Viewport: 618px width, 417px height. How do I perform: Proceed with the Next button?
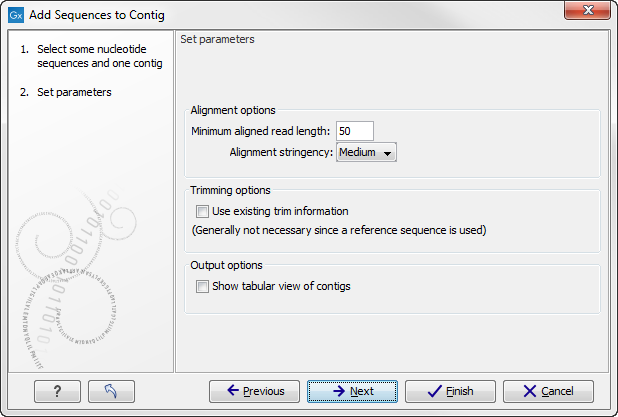352,391
